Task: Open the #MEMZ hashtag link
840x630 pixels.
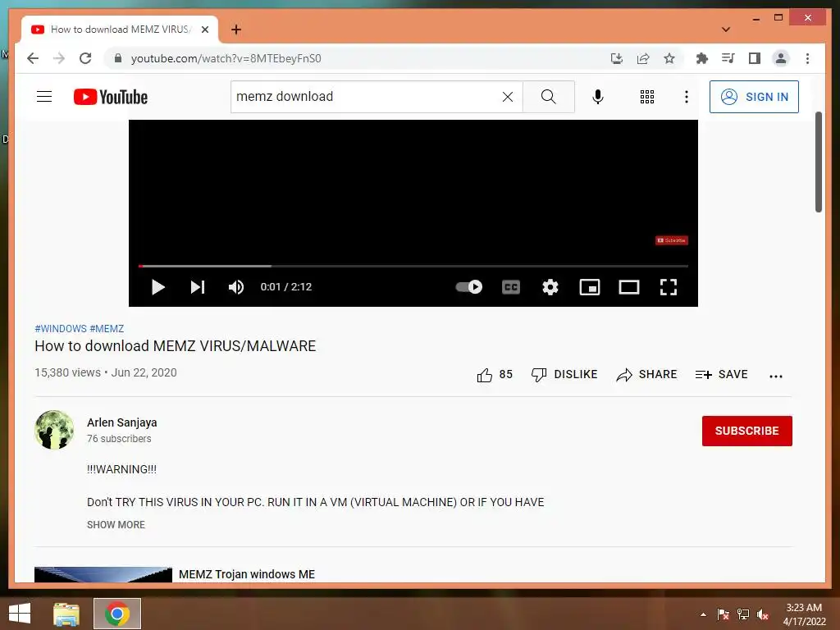Action: tap(107, 328)
